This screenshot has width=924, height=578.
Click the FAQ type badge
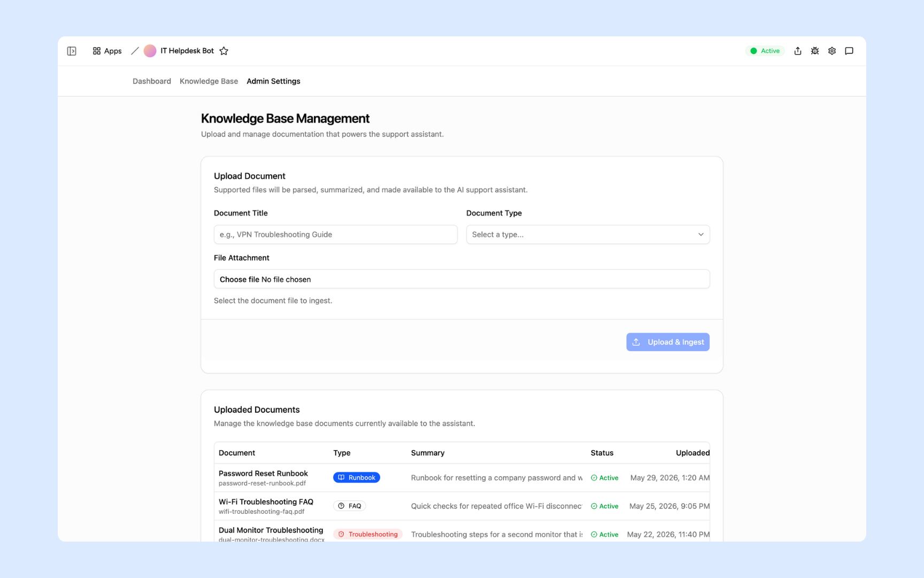(x=350, y=506)
